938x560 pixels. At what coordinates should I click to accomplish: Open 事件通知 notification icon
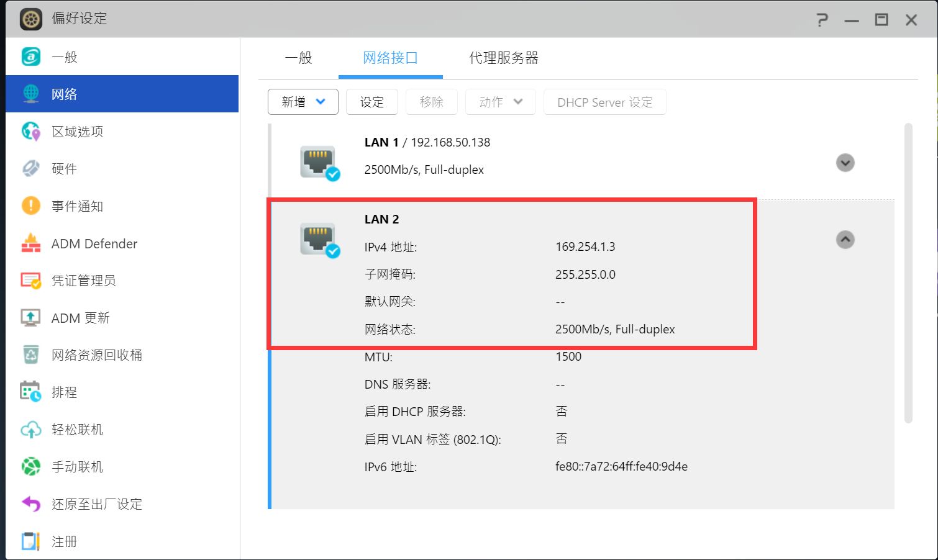31,205
